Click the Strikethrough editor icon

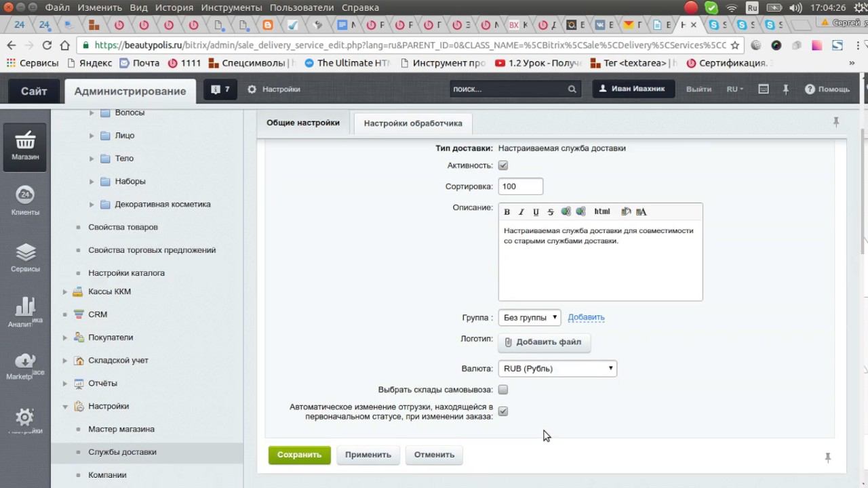tap(551, 211)
